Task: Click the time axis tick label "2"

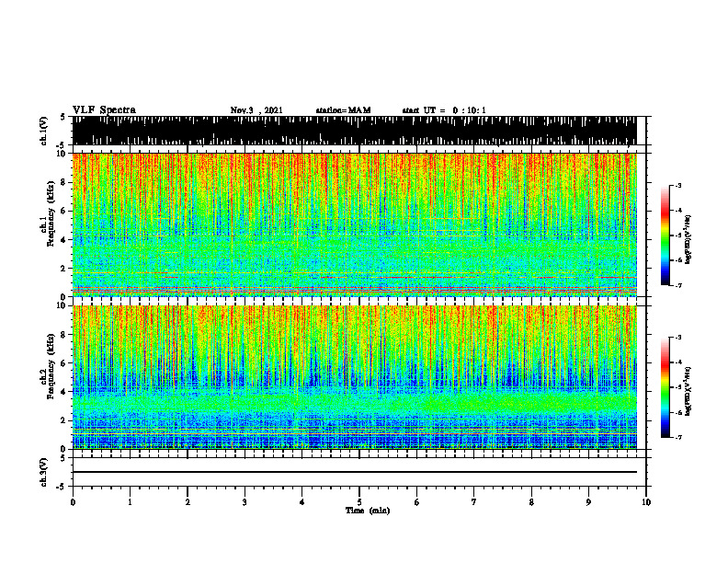Action: [188, 502]
